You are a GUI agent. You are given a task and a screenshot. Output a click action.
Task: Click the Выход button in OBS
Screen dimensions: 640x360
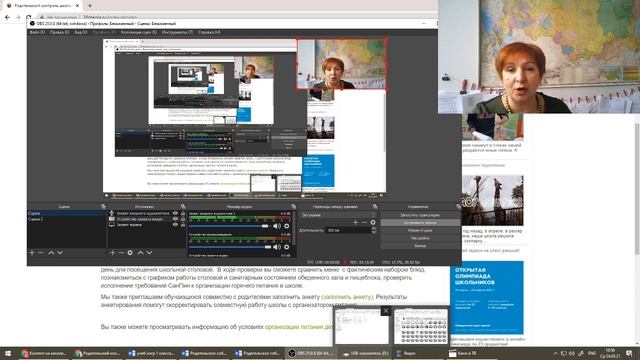(420, 246)
